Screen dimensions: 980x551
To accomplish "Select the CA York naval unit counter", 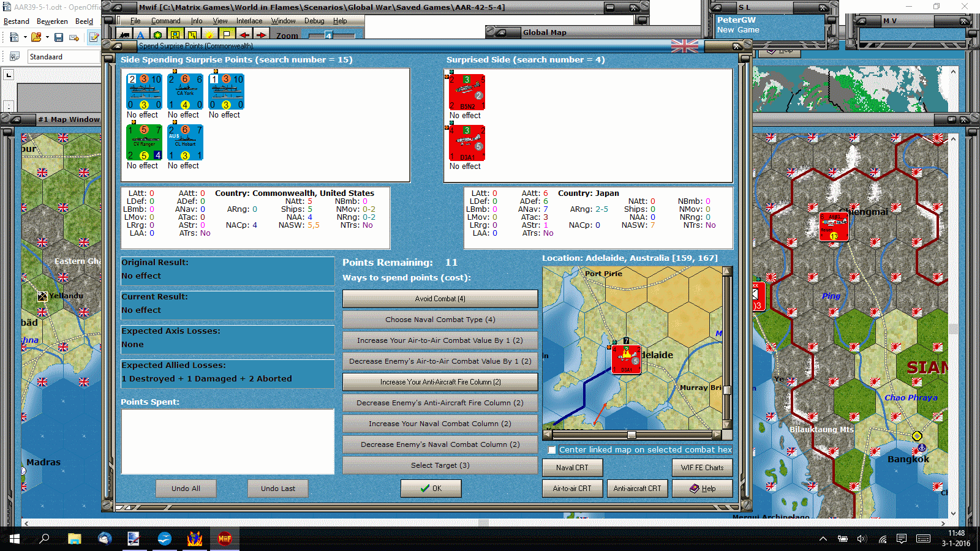I will pyautogui.click(x=185, y=92).
